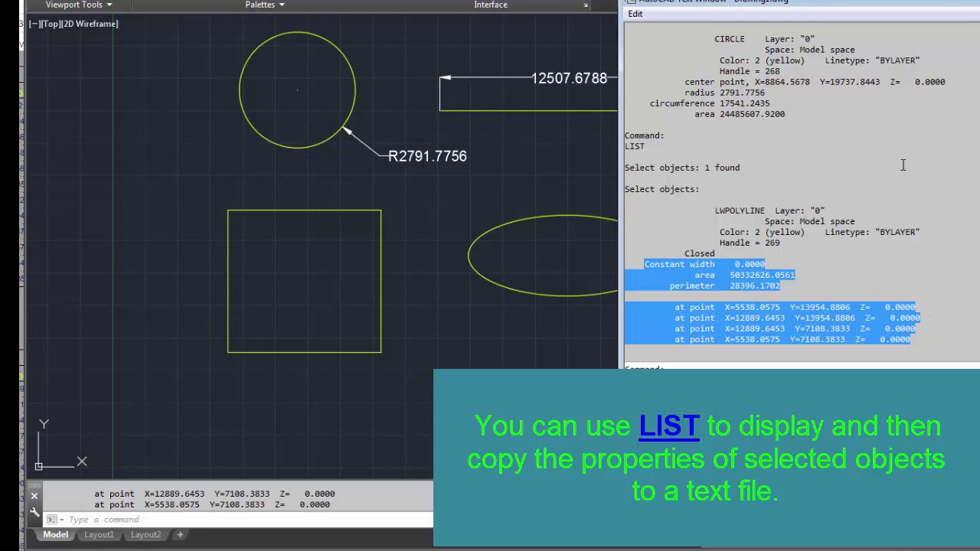Expand the Viewport Tools panel dropdown

pos(79,5)
